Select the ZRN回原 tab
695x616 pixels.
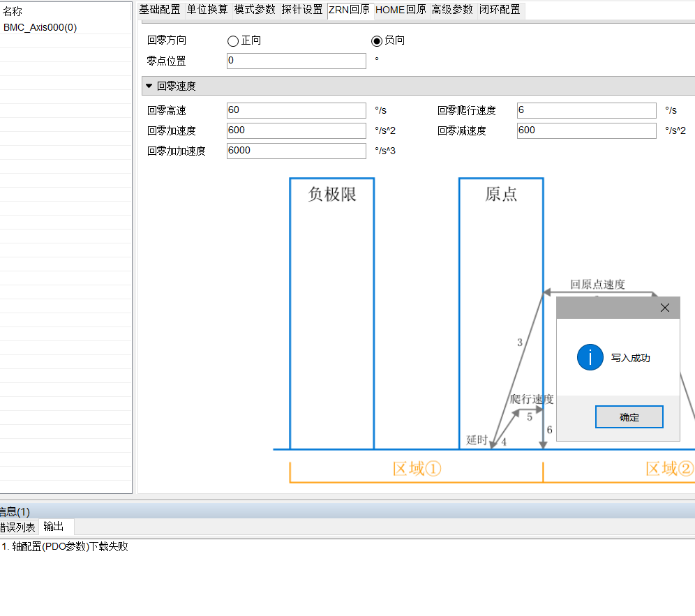(350, 10)
